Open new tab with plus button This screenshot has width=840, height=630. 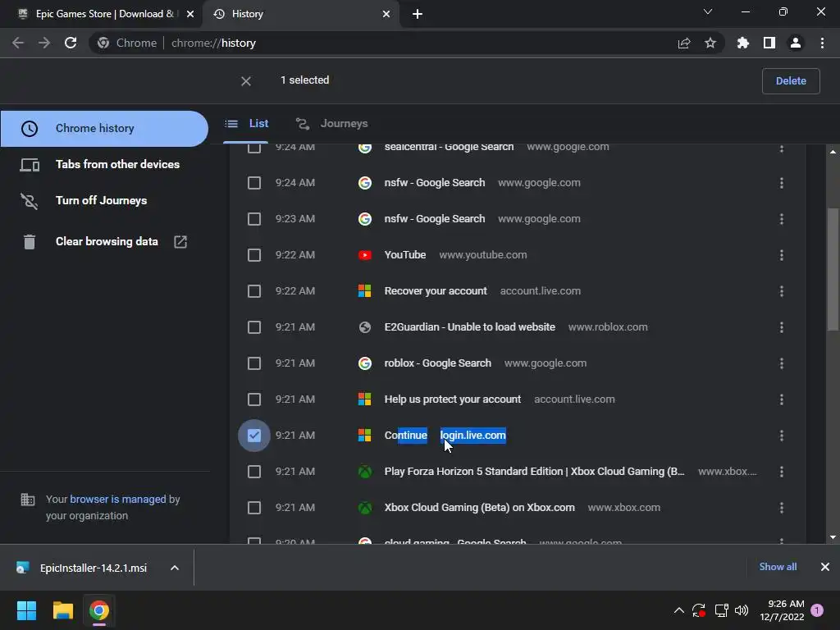pyautogui.click(x=418, y=14)
